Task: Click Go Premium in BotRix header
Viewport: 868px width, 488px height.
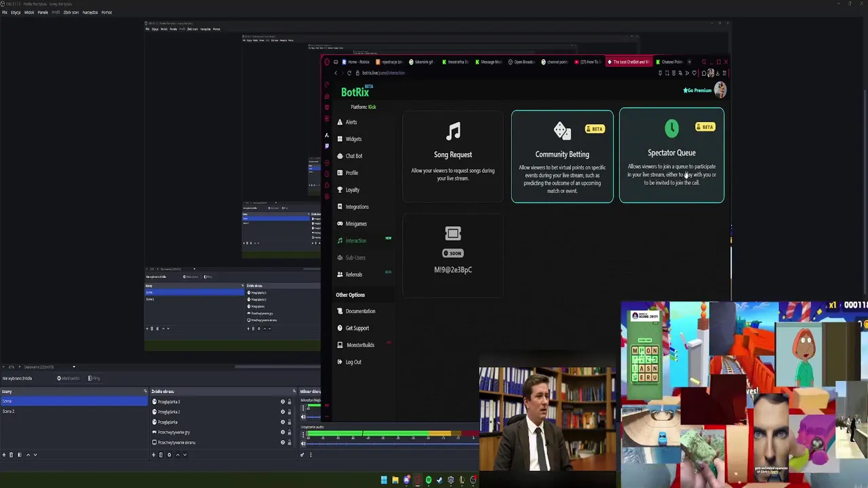Action: pos(697,90)
